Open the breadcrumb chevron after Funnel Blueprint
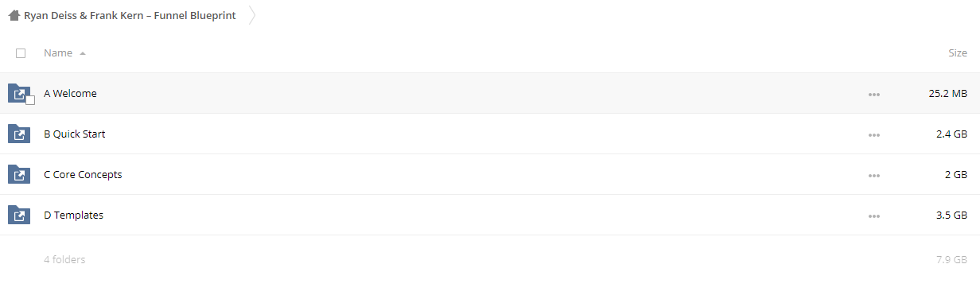 [252, 15]
